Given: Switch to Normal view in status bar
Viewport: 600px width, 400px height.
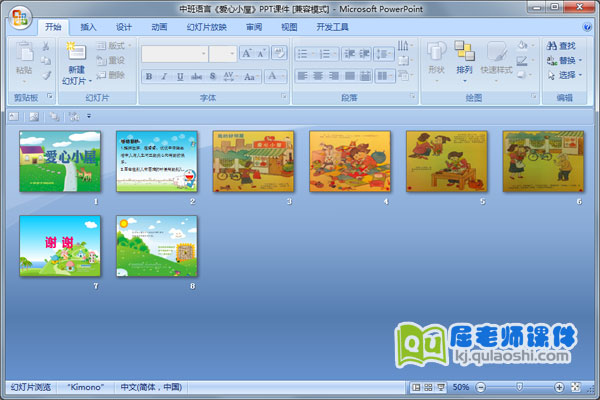Looking at the screenshot, I should 416,386.
